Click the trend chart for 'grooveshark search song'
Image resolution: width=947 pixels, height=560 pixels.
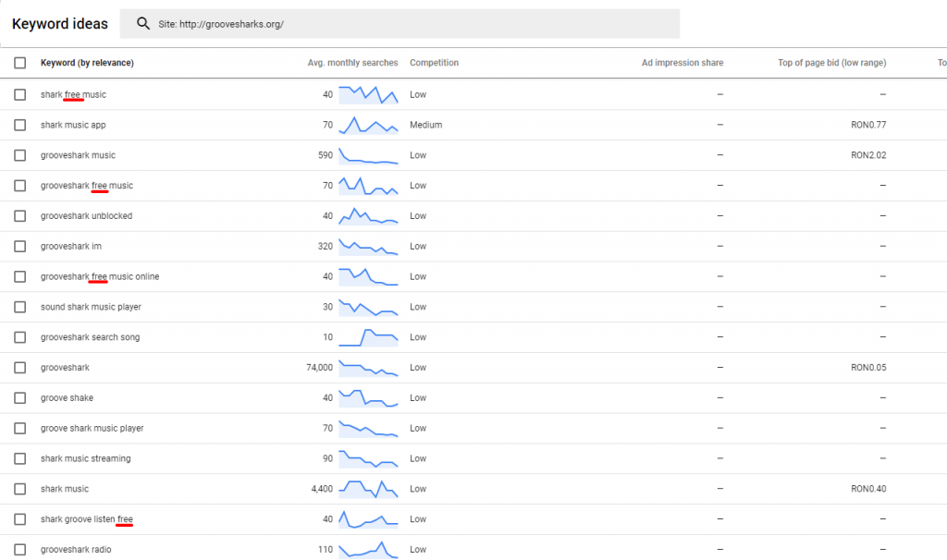point(368,337)
